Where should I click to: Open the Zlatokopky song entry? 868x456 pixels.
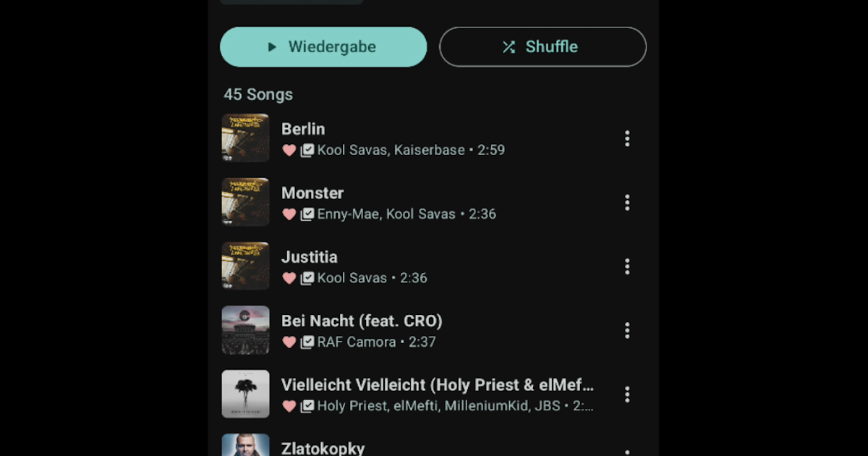point(323,448)
